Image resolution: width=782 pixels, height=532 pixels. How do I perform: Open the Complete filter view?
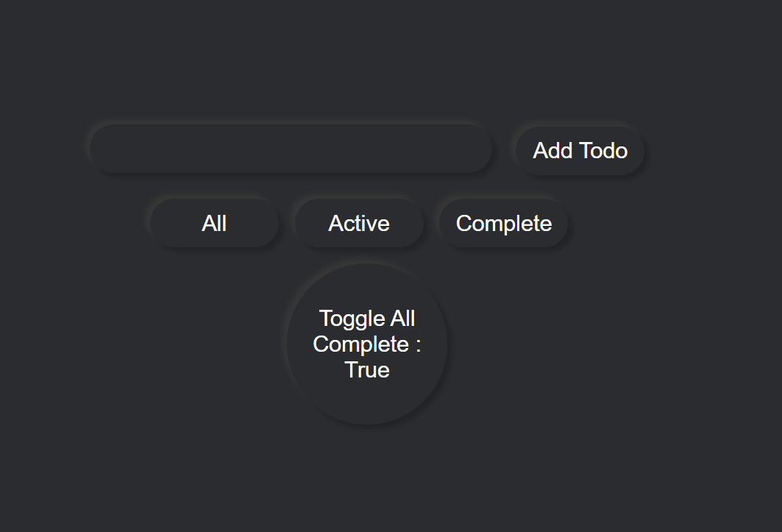point(504,223)
